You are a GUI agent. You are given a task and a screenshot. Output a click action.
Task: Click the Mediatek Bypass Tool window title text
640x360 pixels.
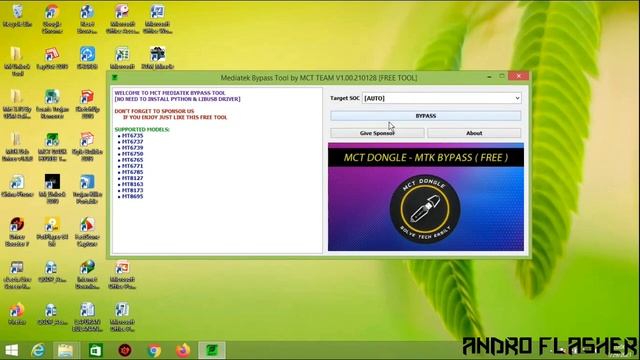(319, 78)
